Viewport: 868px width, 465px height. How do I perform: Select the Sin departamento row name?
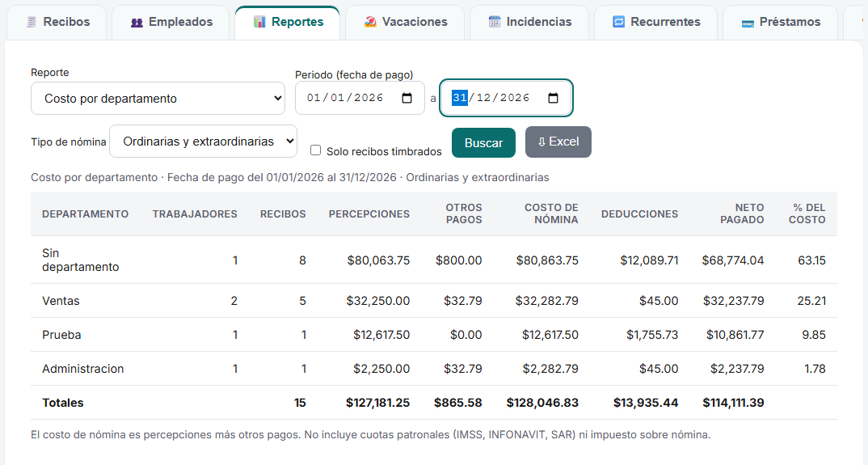(80, 260)
